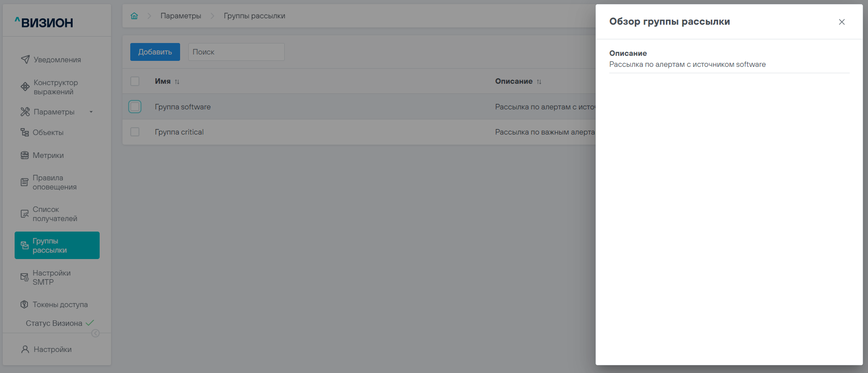The width and height of the screenshot is (868, 373).
Task: Click description cell of Группа software row
Action: click(x=545, y=107)
